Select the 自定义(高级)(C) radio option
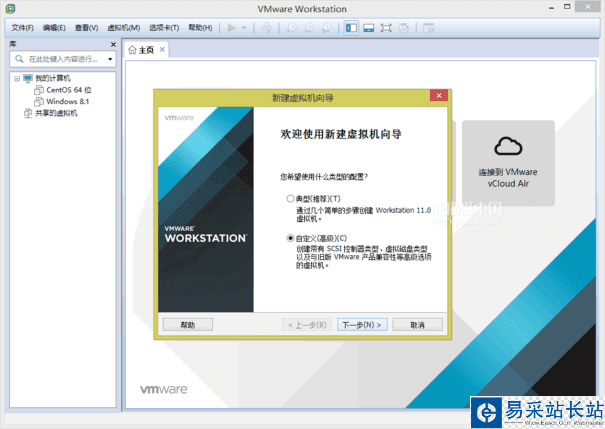Screen dimensions: 605x429 [290, 238]
